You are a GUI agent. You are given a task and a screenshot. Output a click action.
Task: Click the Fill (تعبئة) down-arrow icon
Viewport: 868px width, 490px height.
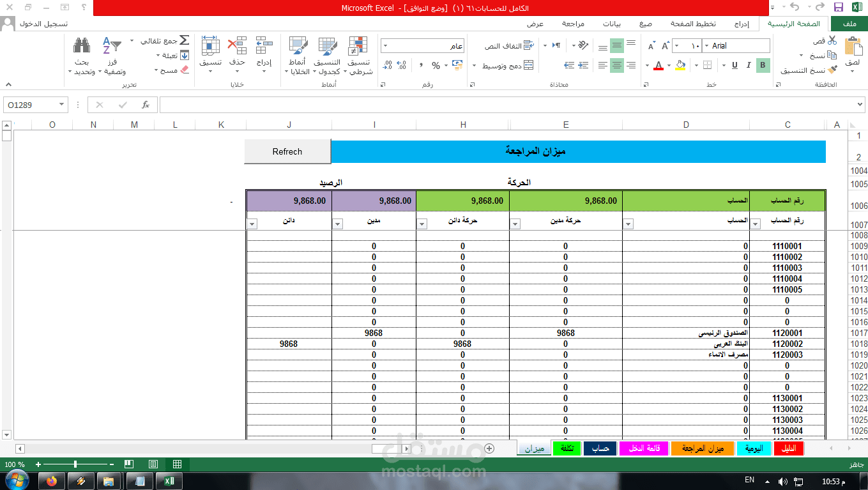coord(185,56)
